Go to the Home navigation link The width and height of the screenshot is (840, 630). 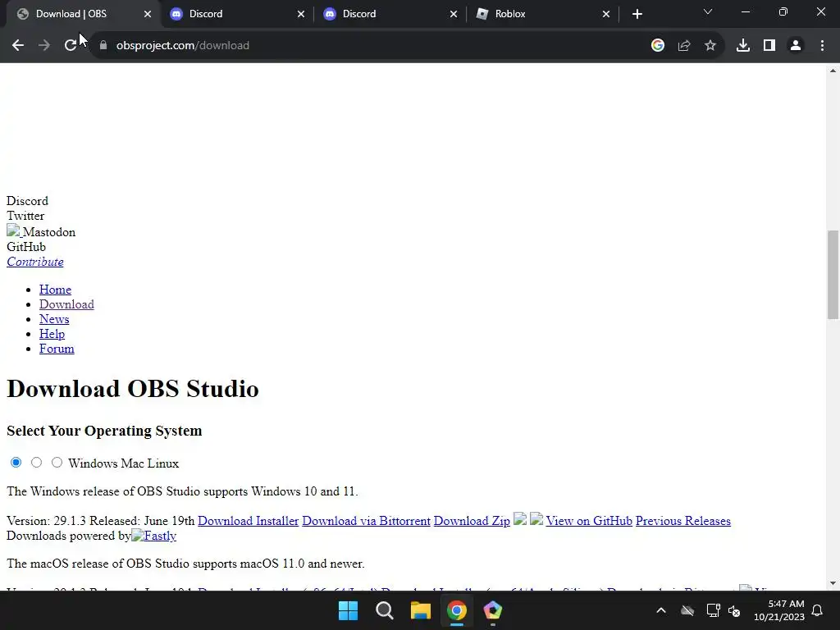click(55, 290)
